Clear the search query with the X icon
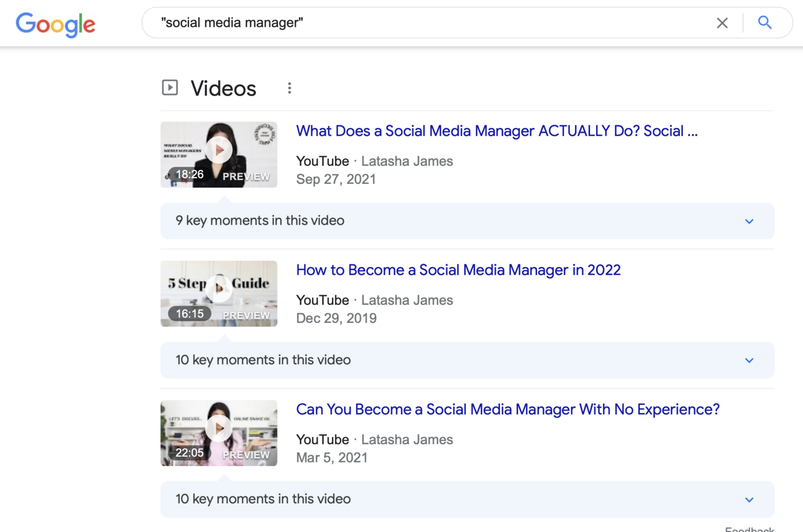Image resolution: width=803 pixels, height=532 pixels. tap(722, 22)
